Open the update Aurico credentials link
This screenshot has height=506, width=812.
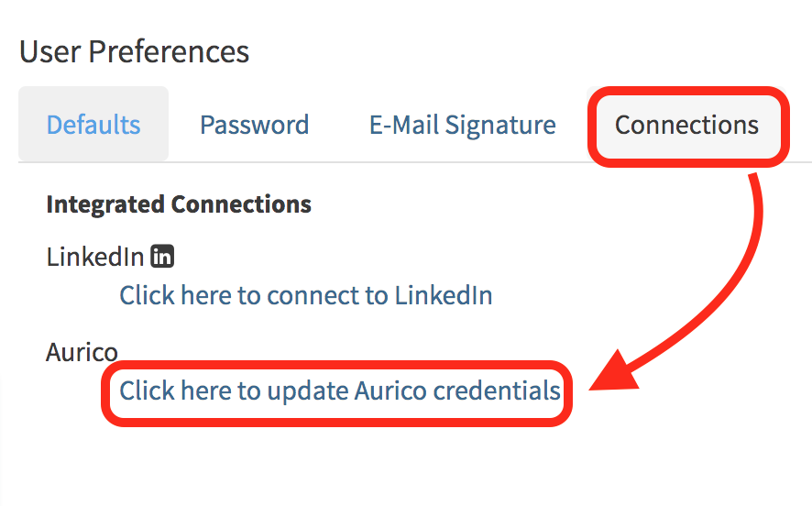coord(340,391)
